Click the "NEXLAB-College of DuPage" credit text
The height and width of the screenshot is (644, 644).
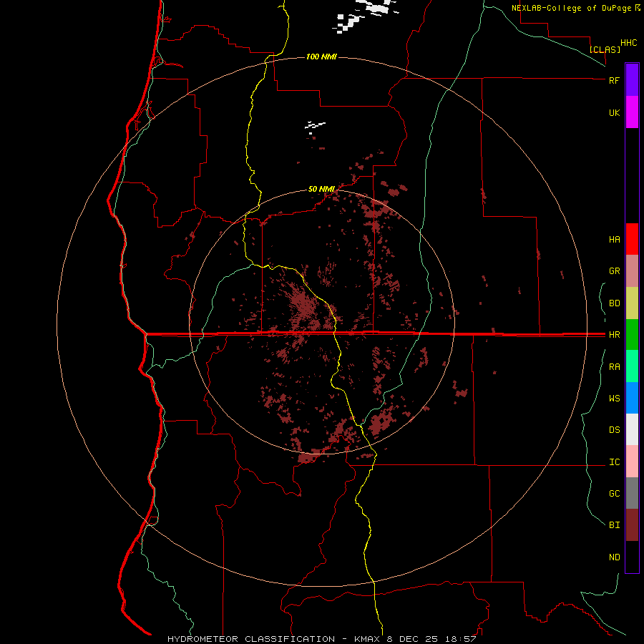pyautogui.click(x=572, y=8)
